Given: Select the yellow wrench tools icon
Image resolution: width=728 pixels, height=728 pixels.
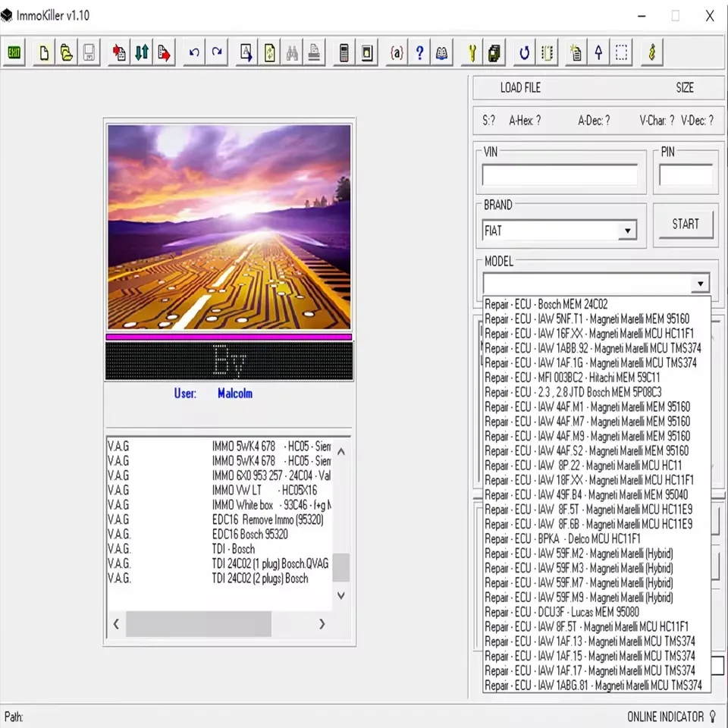Looking at the screenshot, I should [471, 52].
